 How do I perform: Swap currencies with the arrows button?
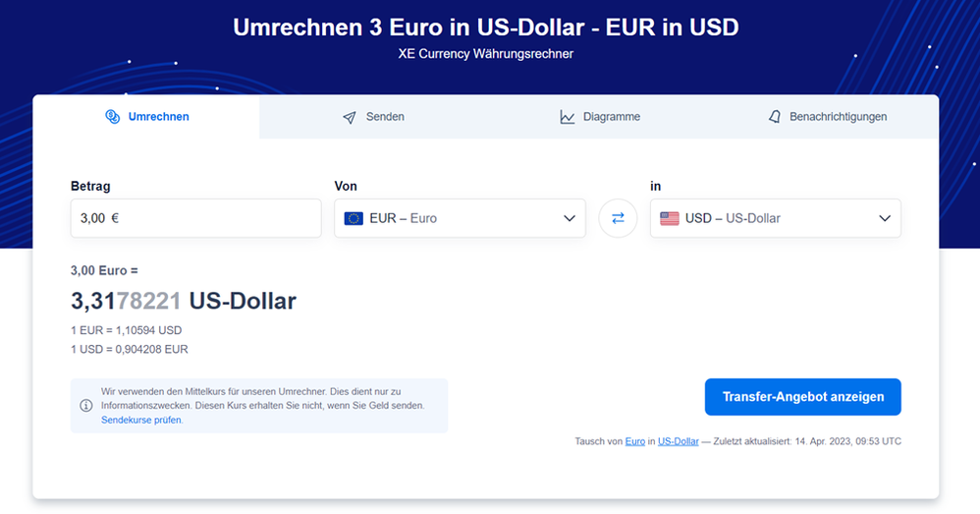[x=618, y=218]
